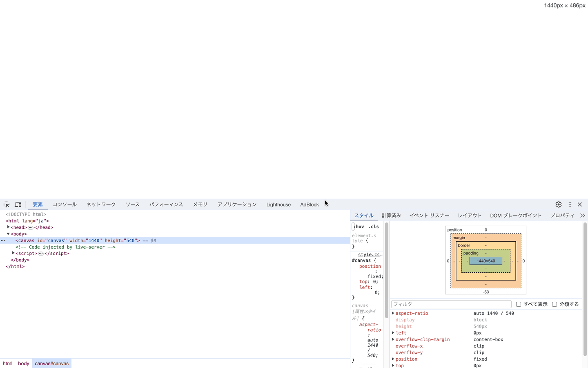Open the DevTools three-dot customize menu
This screenshot has height=368, width=588.
(x=570, y=204)
